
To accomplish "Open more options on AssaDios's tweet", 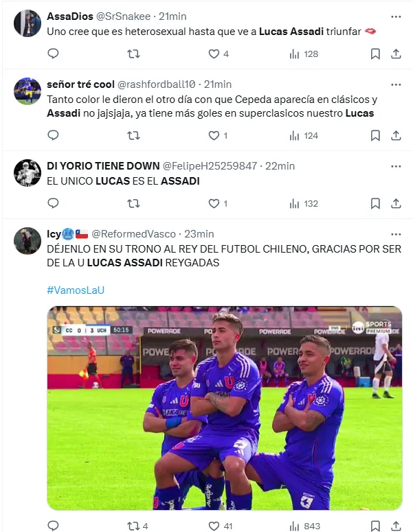I will point(396,16).
